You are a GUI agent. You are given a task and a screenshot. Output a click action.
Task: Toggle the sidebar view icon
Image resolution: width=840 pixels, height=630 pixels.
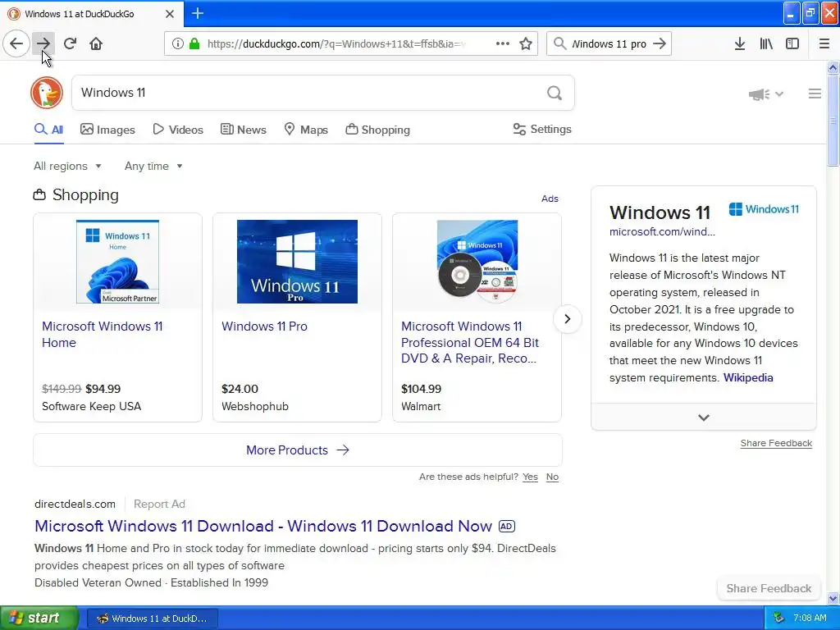click(x=792, y=43)
